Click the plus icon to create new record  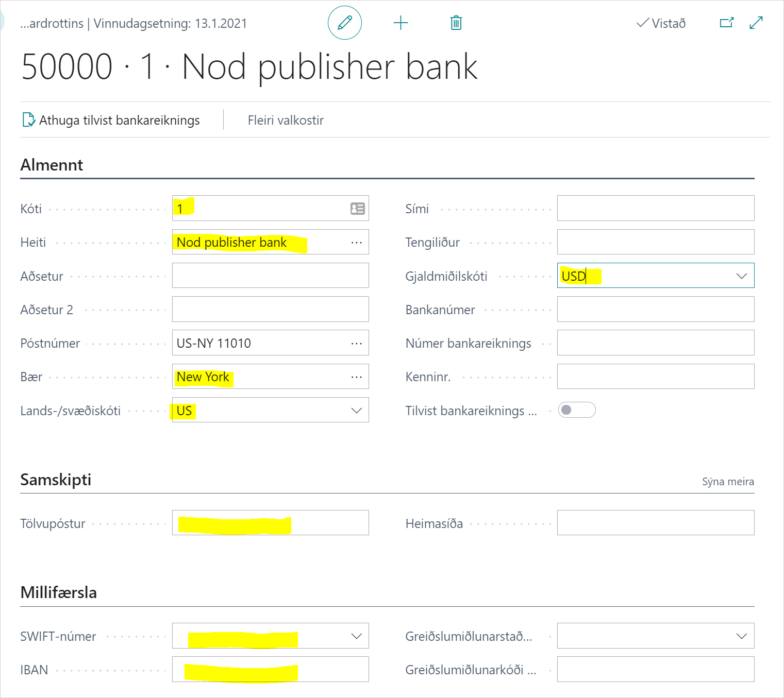(x=401, y=23)
